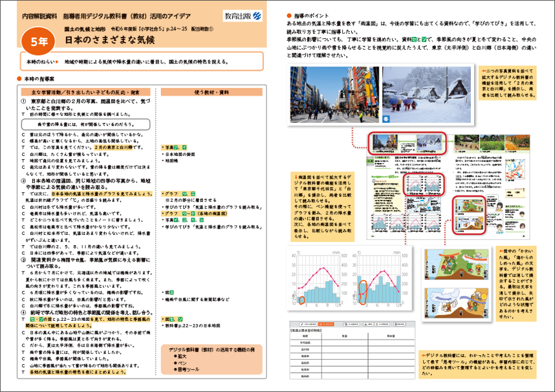Screen dimensions: 555x392
Task: Click the yellow note about comparing two photos
Action: pos(508,83)
